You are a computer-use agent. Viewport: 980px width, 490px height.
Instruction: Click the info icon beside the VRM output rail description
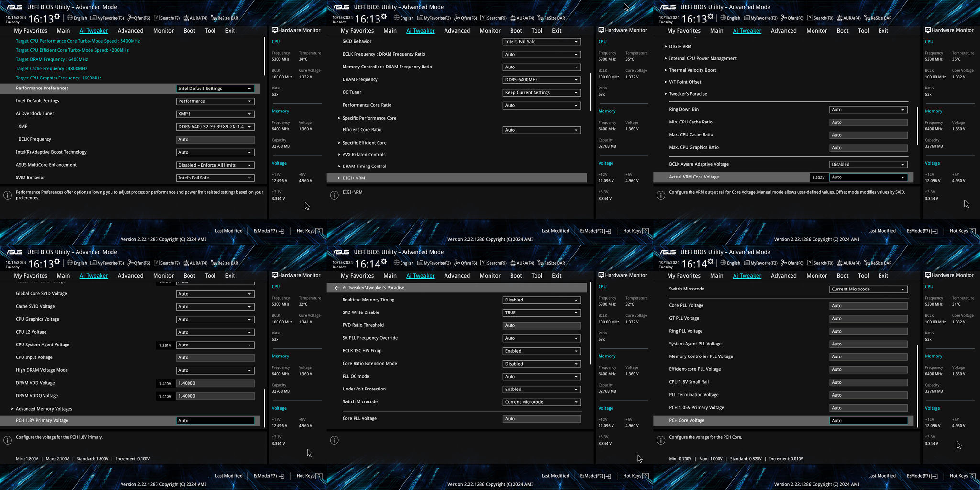661,195
